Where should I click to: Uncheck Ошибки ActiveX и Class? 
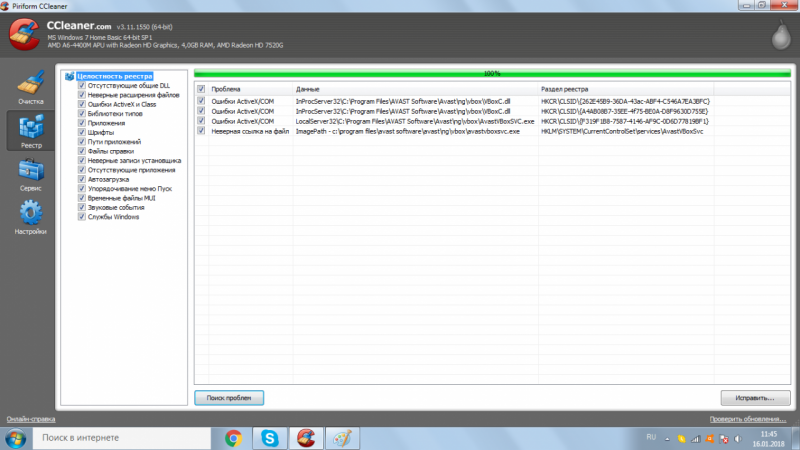(82, 104)
